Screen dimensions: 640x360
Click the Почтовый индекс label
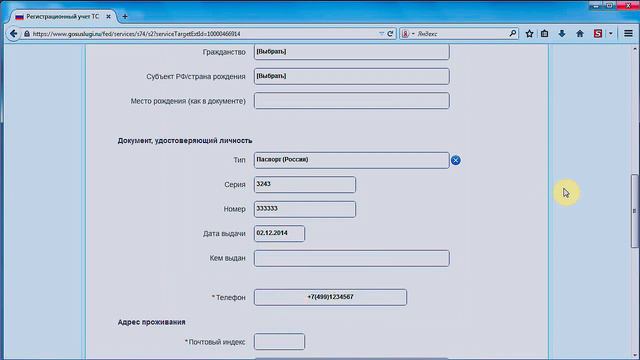[x=216, y=342]
